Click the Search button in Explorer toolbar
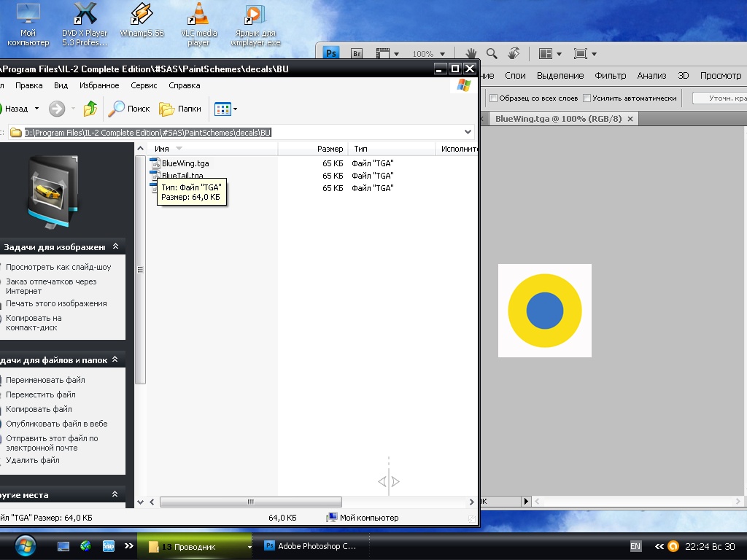Image resolution: width=747 pixels, height=560 pixels. pos(129,109)
